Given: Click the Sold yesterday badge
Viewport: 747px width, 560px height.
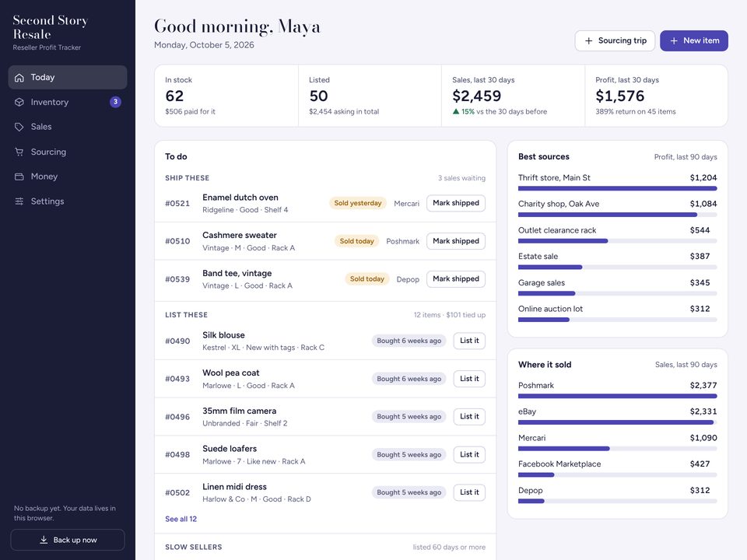Looking at the screenshot, I should (358, 203).
